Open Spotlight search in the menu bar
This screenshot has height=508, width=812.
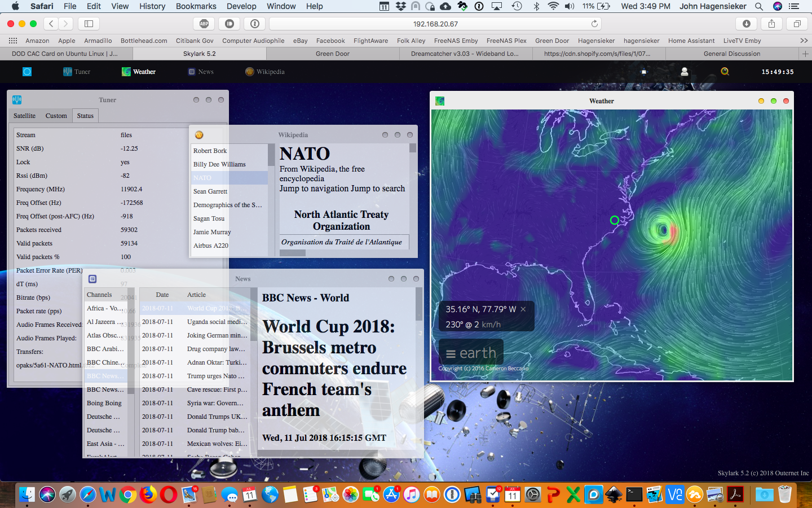(x=759, y=6)
